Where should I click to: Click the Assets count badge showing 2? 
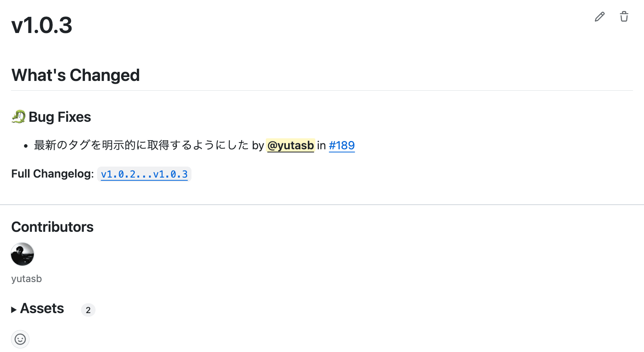point(88,310)
